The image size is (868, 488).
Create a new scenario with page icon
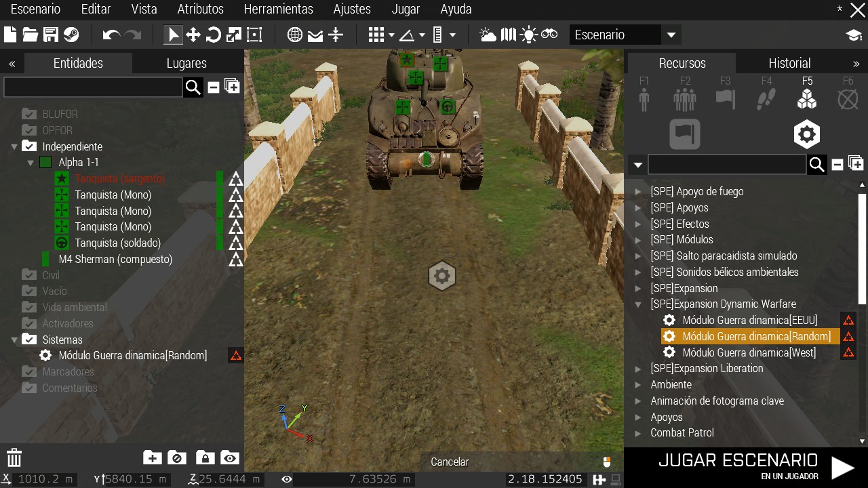click(x=11, y=35)
